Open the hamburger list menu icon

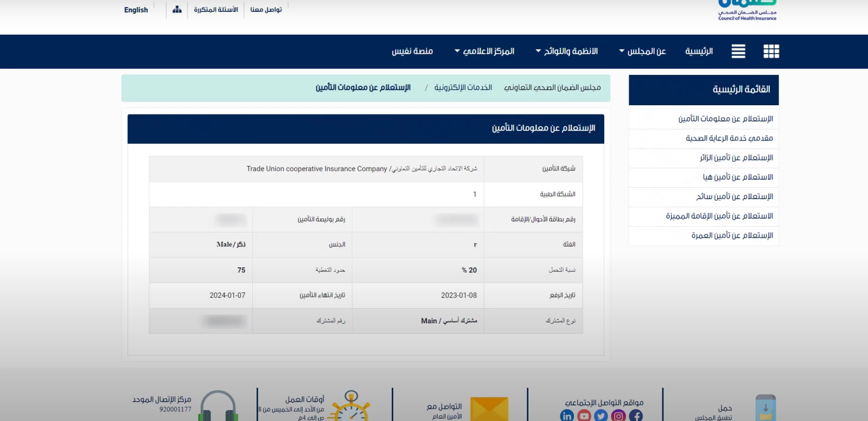(x=738, y=52)
